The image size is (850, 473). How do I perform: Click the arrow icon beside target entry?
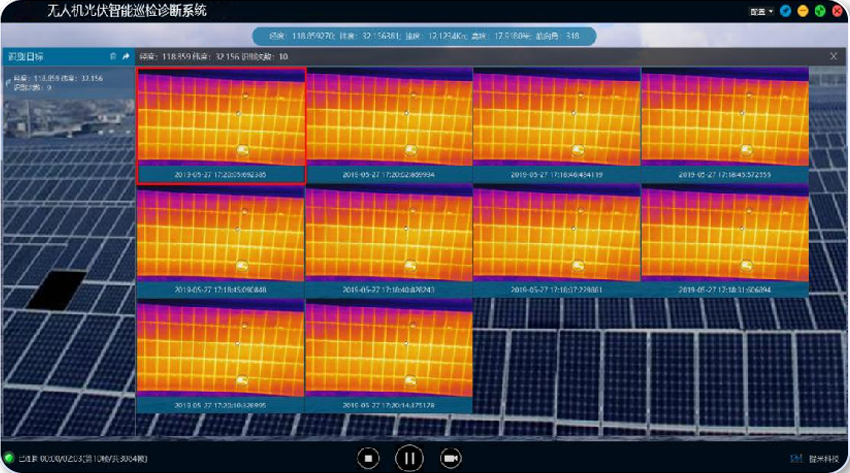[8, 83]
